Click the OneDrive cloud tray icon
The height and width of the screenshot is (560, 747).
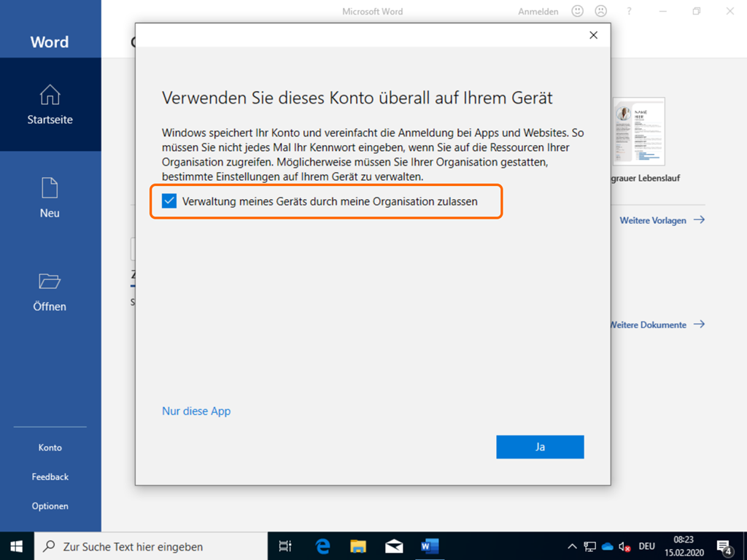[608, 546]
